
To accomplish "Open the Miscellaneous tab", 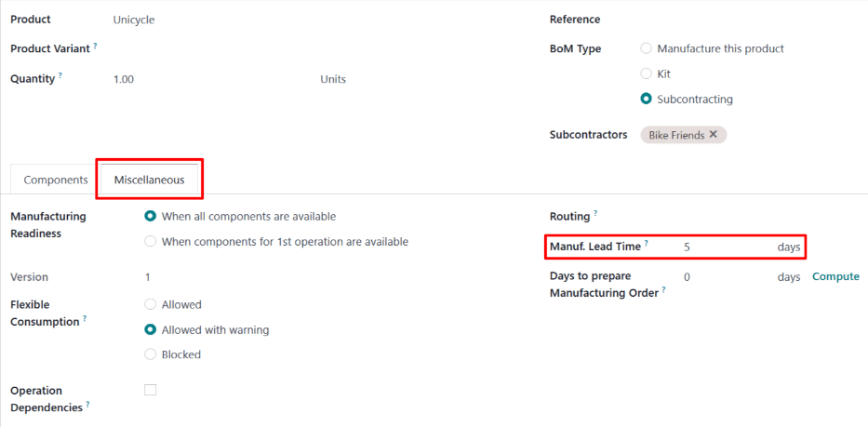I will click(149, 180).
